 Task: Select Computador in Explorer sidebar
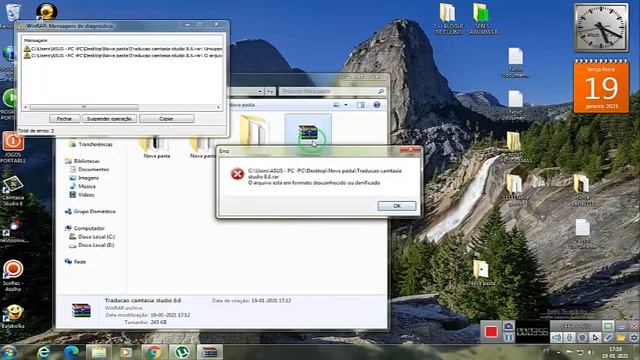[85, 228]
